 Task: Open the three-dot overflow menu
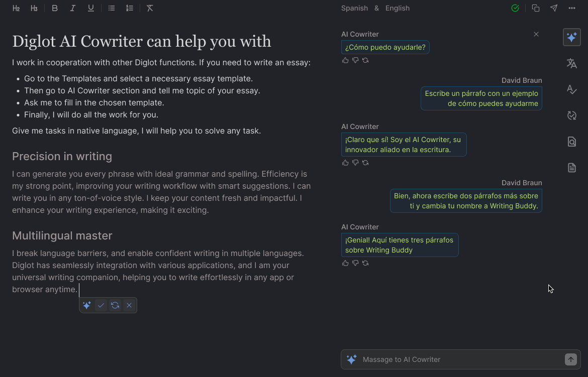coord(571,8)
